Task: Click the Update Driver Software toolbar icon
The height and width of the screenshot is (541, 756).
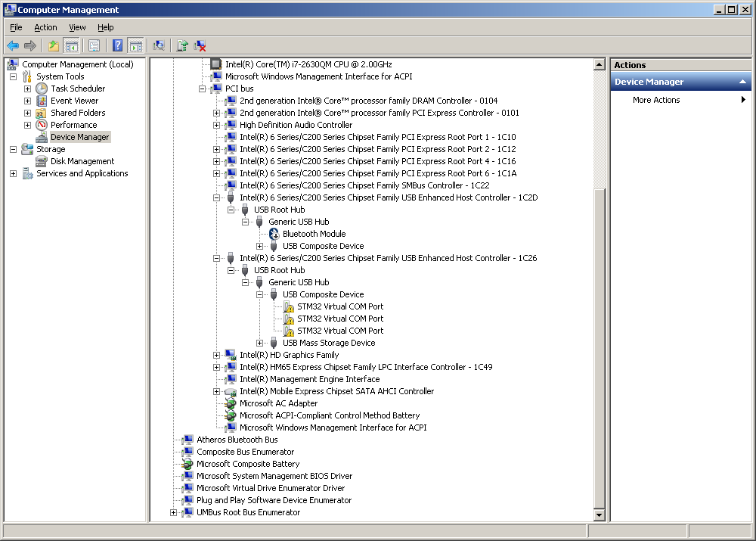Action: [x=181, y=46]
